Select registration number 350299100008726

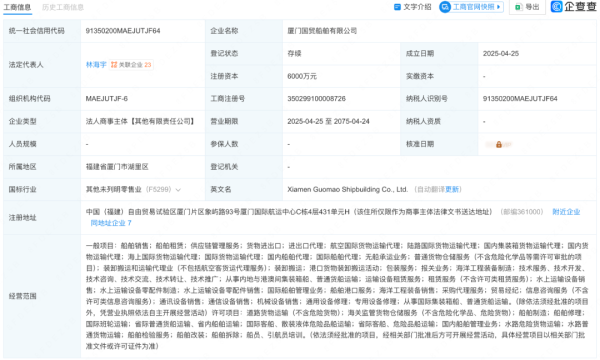[316, 99]
